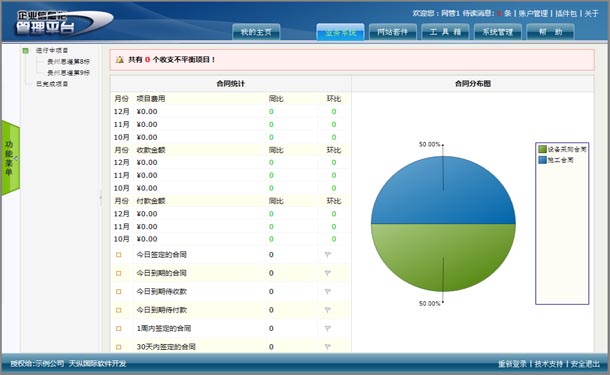This screenshot has width=610, height=375.
Task: Click the bottom 50.00% pie chart label
Action: [x=429, y=303]
